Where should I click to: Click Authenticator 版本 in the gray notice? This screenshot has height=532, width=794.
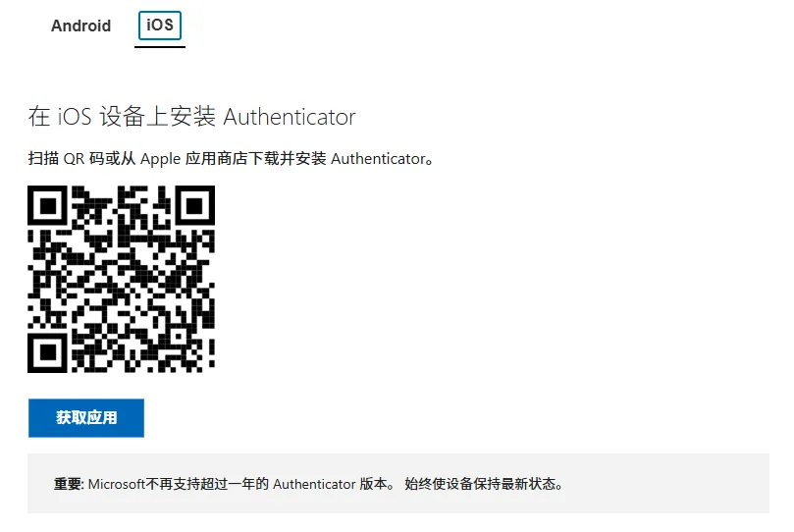pos(330,484)
